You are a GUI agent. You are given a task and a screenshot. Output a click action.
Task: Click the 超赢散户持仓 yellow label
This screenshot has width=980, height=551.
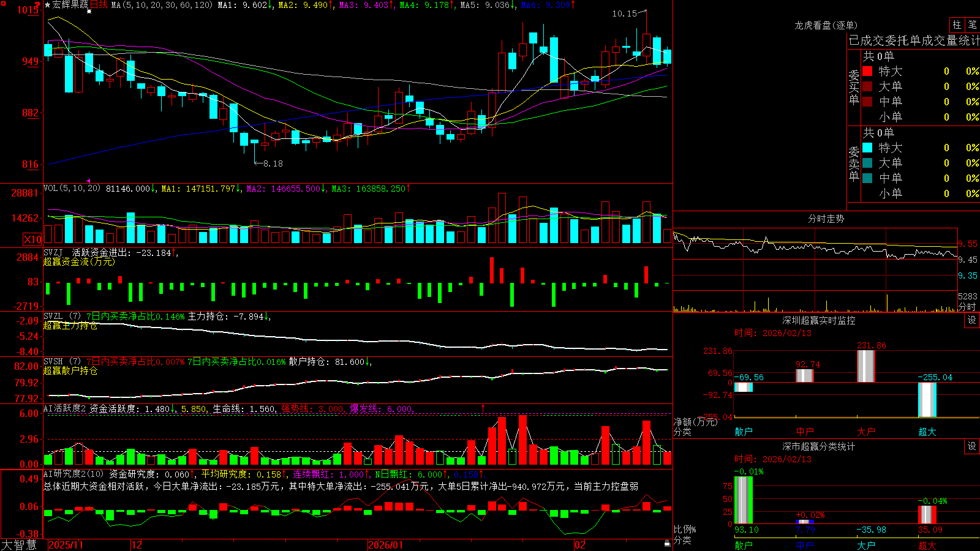point(70,371)
